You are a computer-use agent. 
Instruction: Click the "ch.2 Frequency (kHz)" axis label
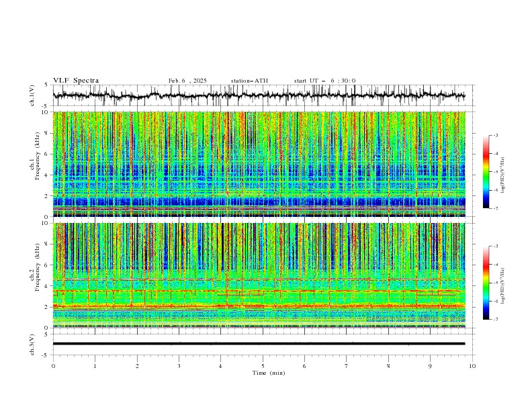coord(35,267)
